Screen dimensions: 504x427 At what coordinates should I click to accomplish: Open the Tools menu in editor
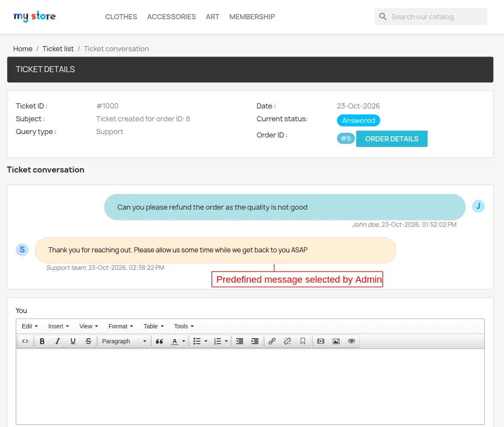(184, 326)
